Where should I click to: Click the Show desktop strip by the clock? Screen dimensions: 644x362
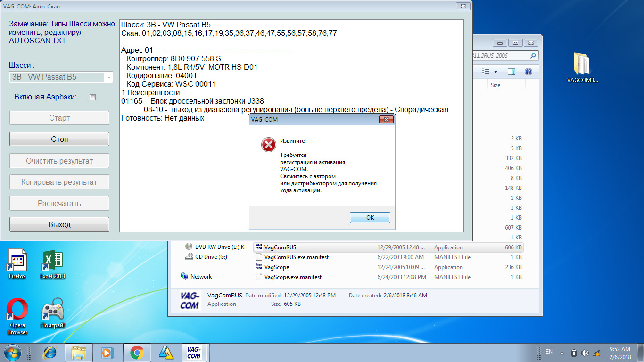coord(640,353)
